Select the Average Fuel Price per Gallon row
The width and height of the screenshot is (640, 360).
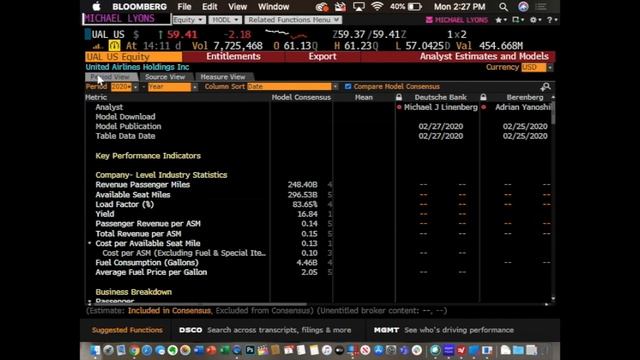(x=151, y=272)
